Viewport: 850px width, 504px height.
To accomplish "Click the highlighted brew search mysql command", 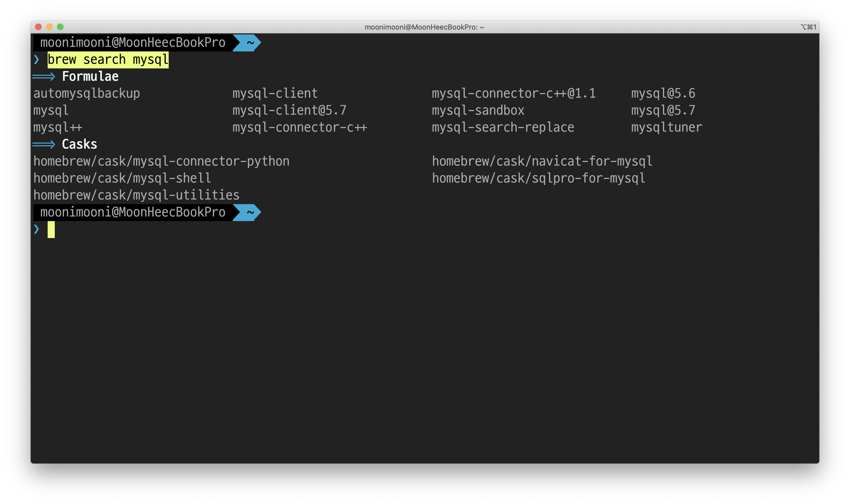I will click(108, 60).
